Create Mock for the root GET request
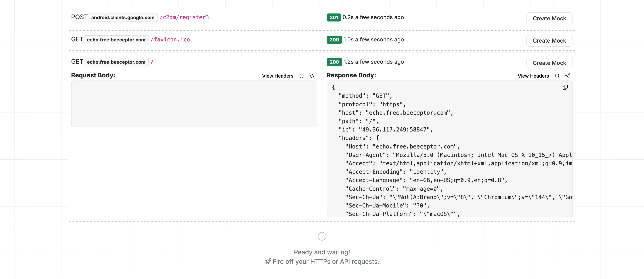Viewport: 644px width, 279px height. coord(549,63)
